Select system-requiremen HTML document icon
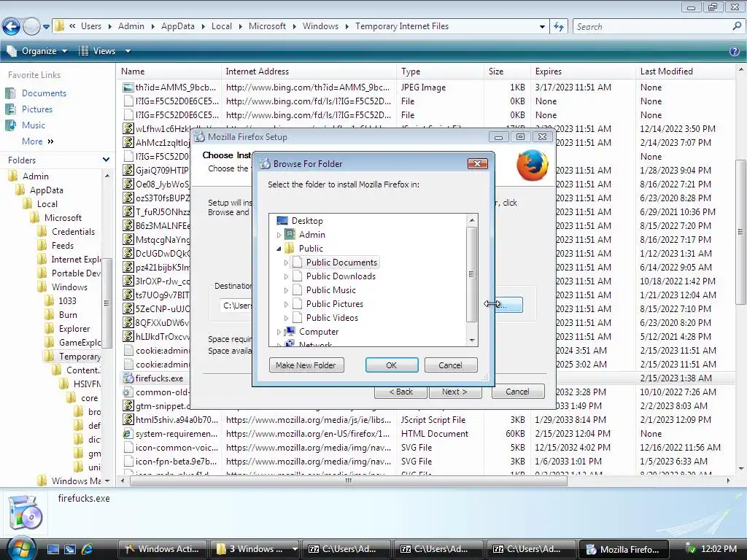 tap(128, 434)
